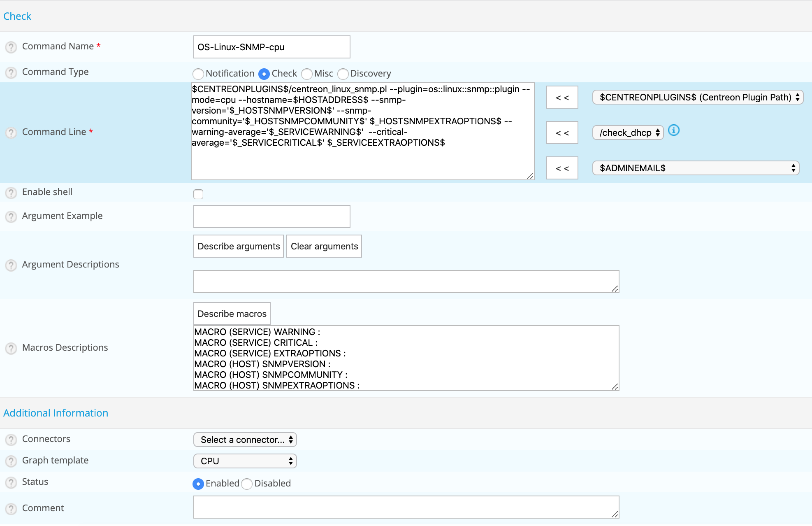
Task: Click the blue info icon near check_dhcp
Action: 673,130
